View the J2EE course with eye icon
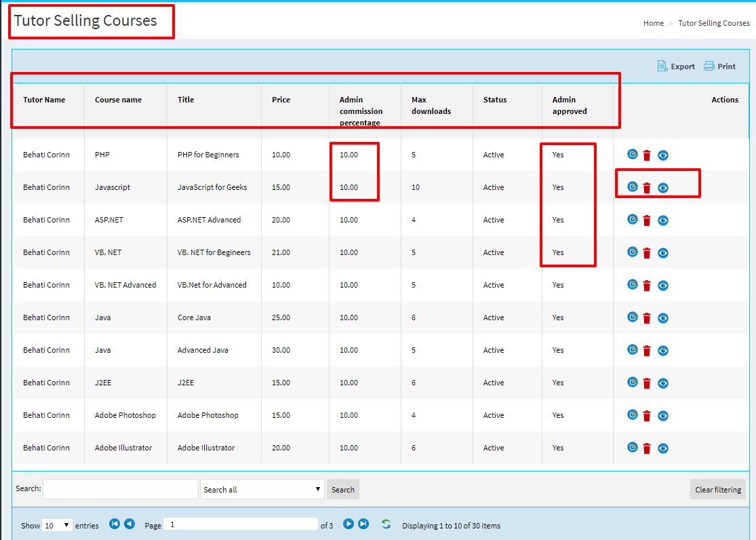 (663, 383)
